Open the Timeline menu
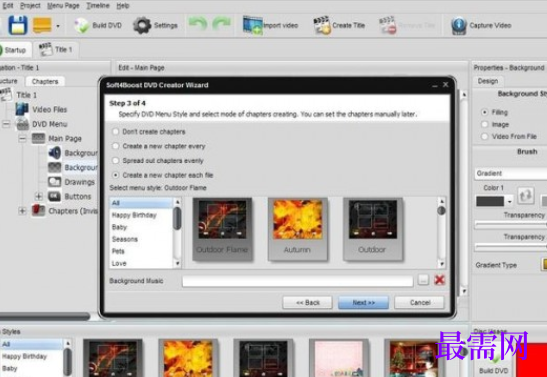The height and width of the screenshot is (377, 547). coord(98,6)
